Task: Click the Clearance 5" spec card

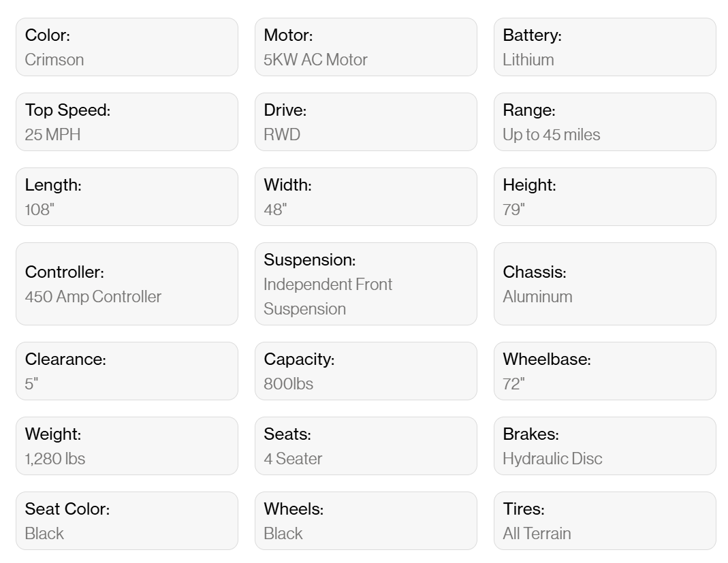Action: 127,371
